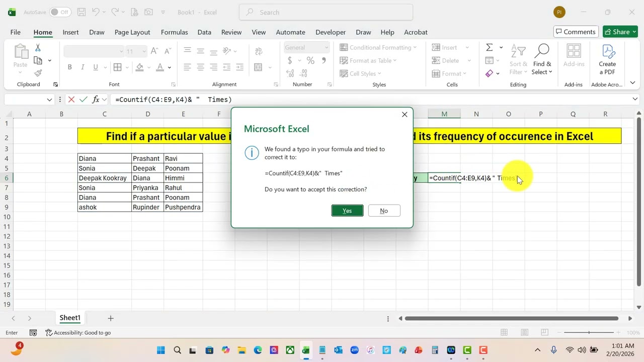Click the Insert cells button

[445, 47]
